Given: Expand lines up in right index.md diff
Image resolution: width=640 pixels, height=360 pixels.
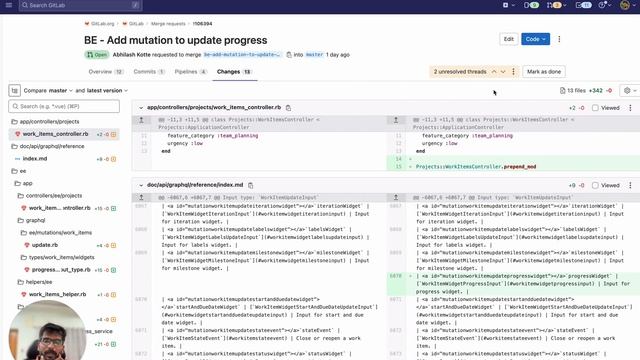Looking at the screenshot, I should [396, 198].
